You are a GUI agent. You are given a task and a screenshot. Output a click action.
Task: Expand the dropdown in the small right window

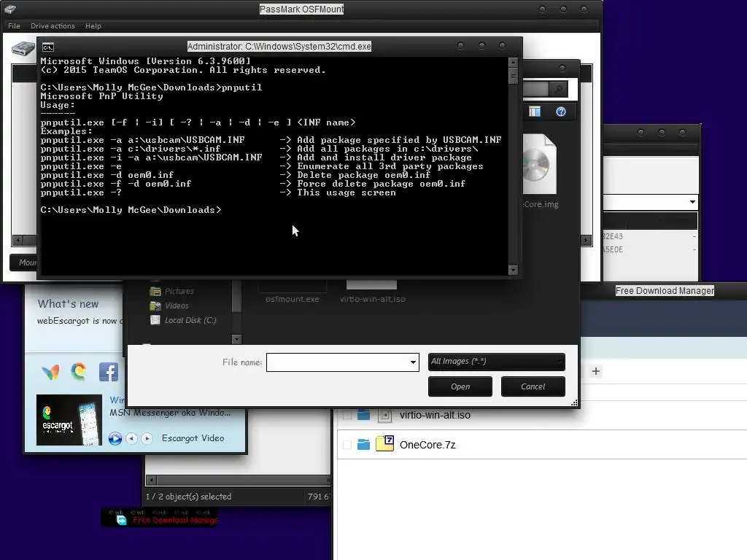click(x=692, y=202)
